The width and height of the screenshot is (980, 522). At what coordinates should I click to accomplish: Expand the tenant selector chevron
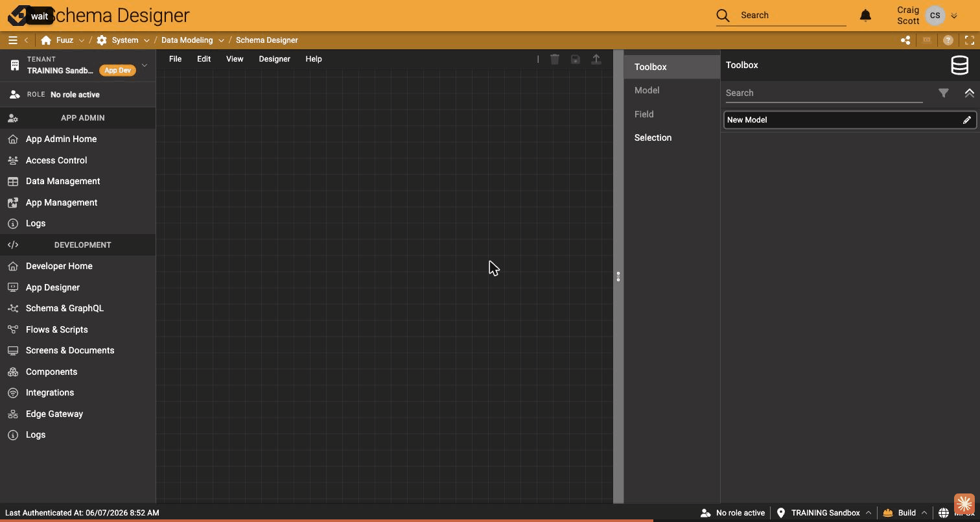145,65
